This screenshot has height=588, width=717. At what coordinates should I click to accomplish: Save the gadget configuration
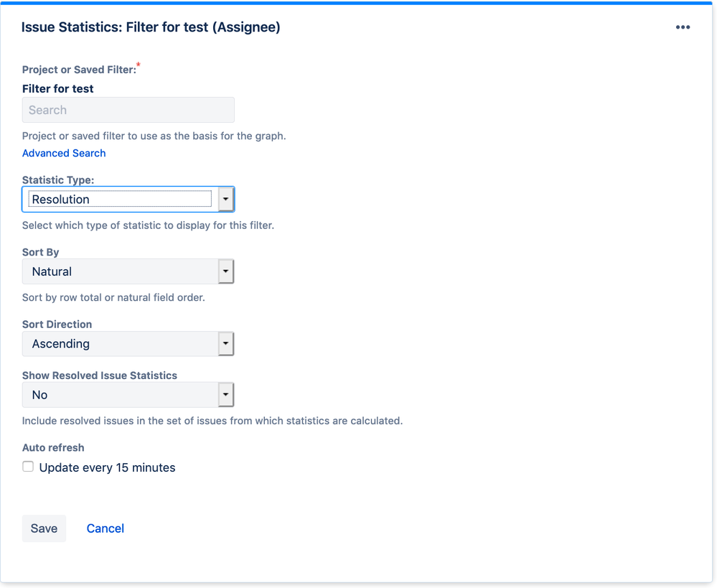click(44, 528)
